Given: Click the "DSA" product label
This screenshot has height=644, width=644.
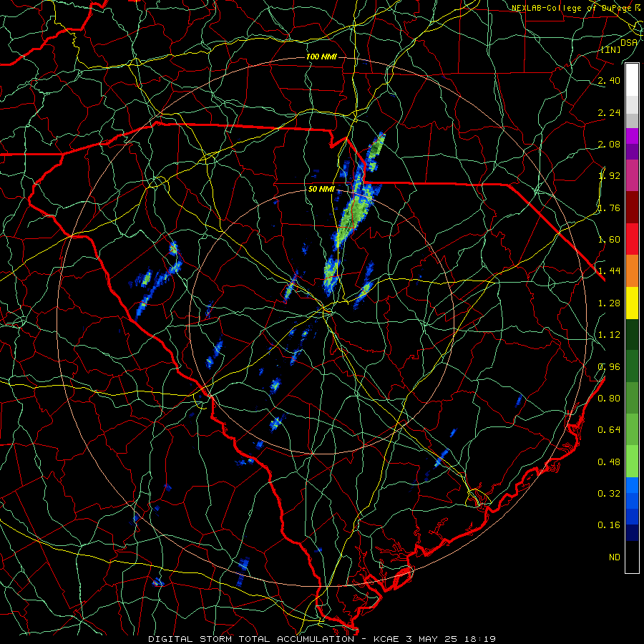Looking at the screenshot, I should pyautogui.click(x=629, y=42).
